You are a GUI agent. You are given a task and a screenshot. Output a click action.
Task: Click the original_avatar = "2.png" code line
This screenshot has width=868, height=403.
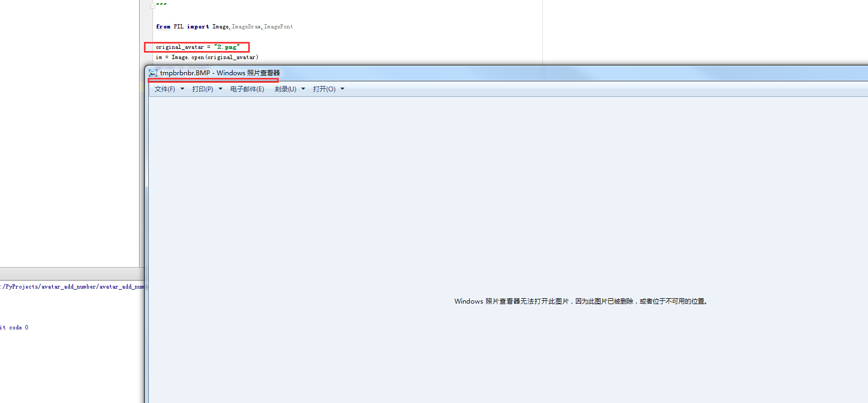point(198,47)
